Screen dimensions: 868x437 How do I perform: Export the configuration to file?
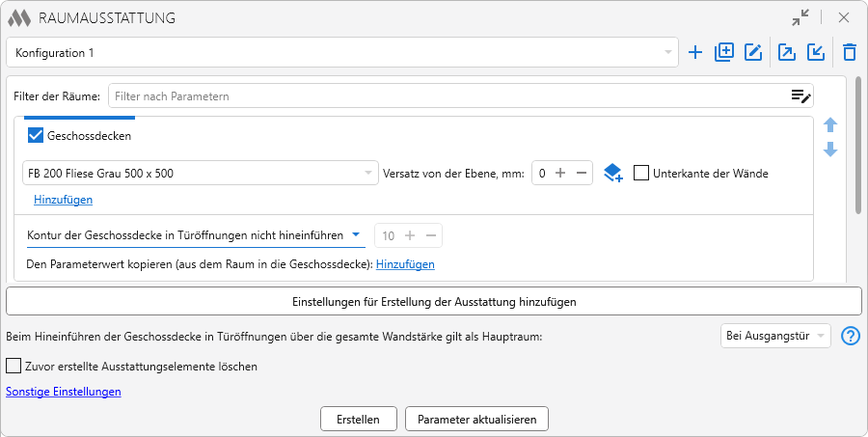787,53
